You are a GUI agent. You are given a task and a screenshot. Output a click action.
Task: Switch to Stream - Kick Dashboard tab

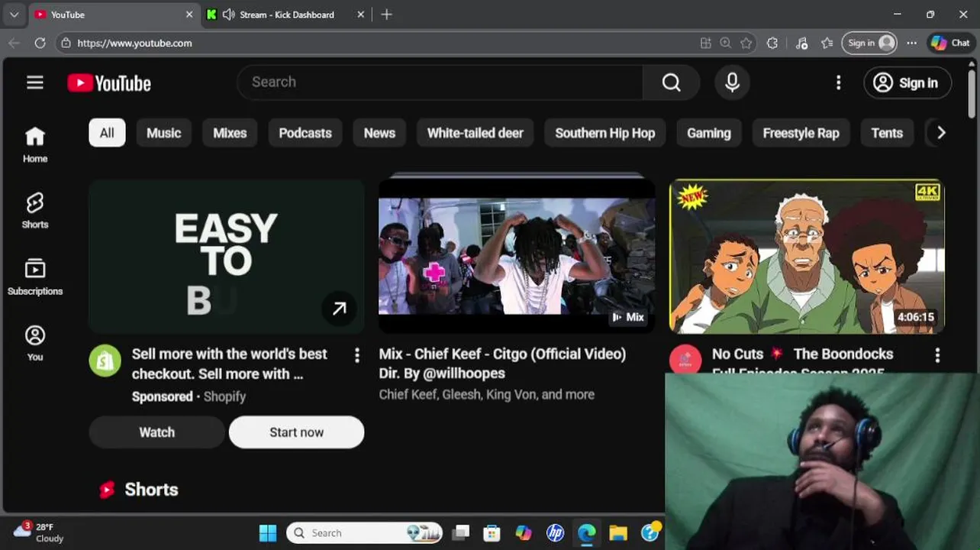(x=286, y=15)
